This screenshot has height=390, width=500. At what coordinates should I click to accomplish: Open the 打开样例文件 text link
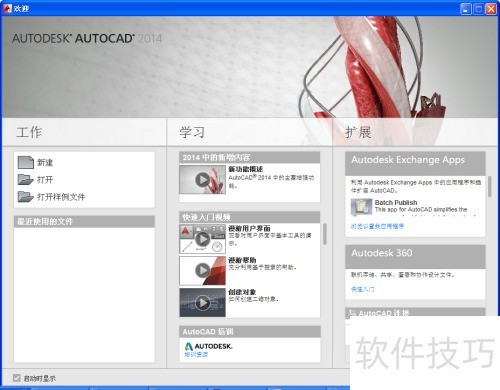coord(61,197)
